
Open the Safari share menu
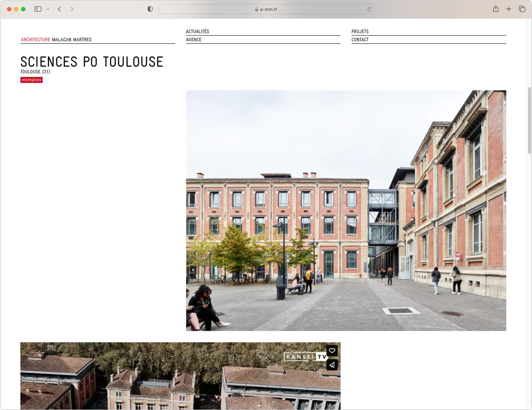(x=496, y=9)
